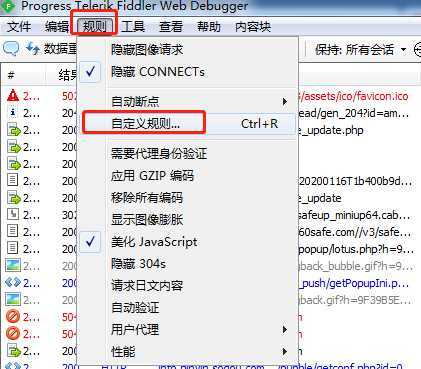
Task: Click the redirect icon of the safeup_miniup64.cab row
Action: 13,214
